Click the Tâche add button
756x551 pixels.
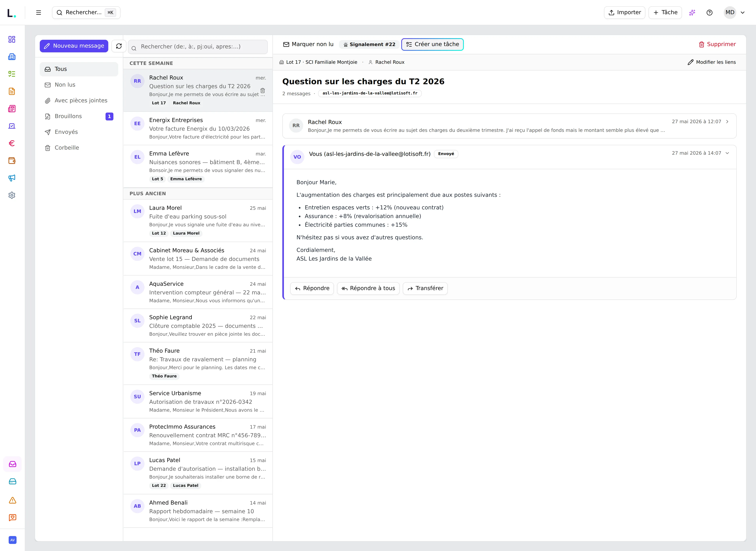[665, 13]
